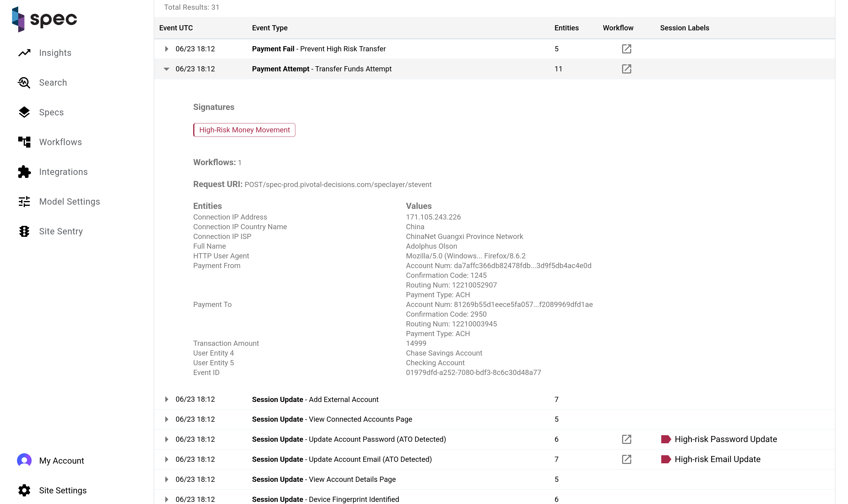Image resolution: width=848 pixels, height=504 pixels.
Task: Open workflow link for Update Account Password row
Action: (x=626, y=439)
